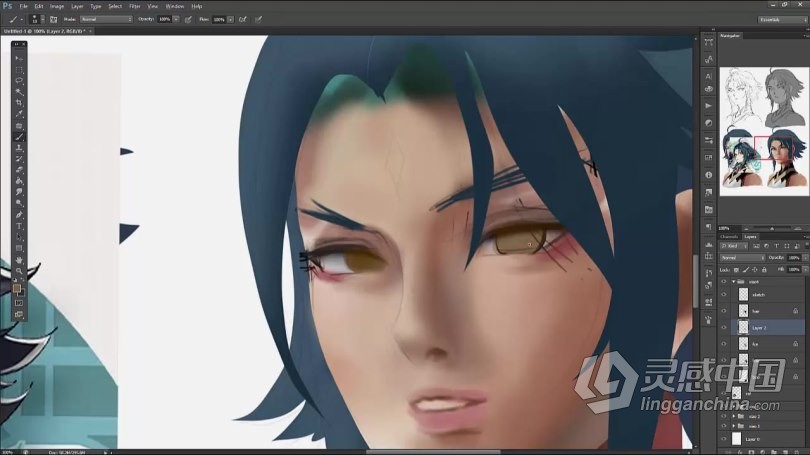Click the foreground color swatch
Image resolution: width=810 pixels, height=455 pixels.
coord(17,288)
